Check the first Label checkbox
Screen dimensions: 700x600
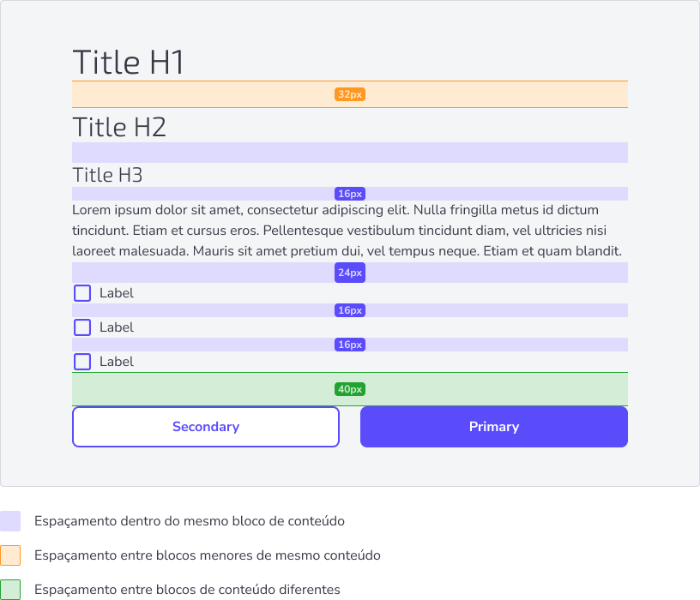coord(82,293)
